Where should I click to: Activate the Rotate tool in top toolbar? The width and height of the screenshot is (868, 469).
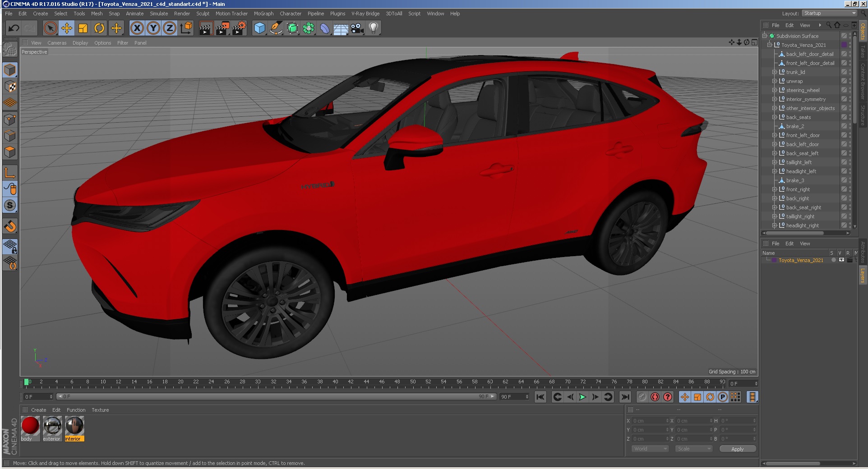point(99,28)
